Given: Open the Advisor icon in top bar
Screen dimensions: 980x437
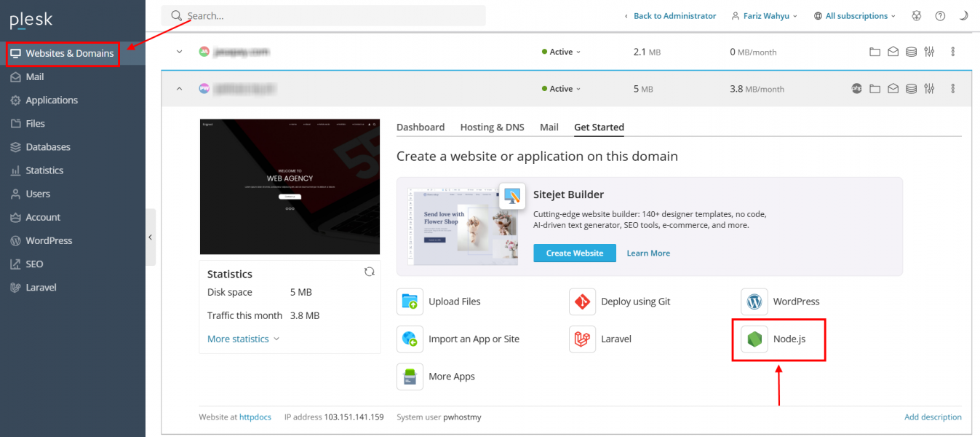Looking at the screenshot, I should click(917, 16).
